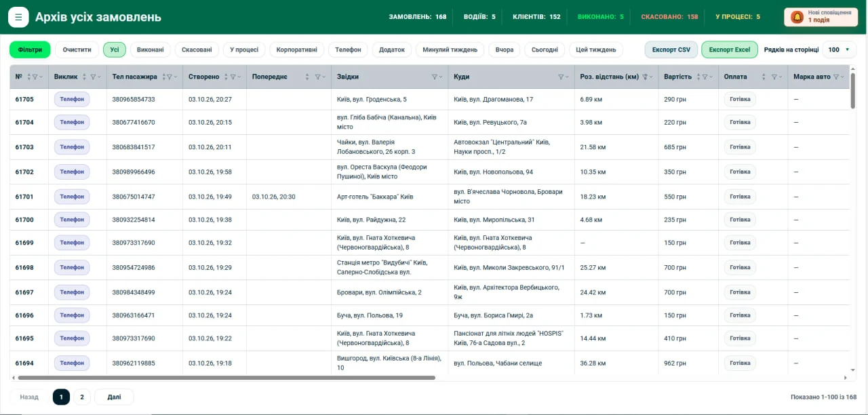Click the green Фільтри button

click(x=30, y=50)
